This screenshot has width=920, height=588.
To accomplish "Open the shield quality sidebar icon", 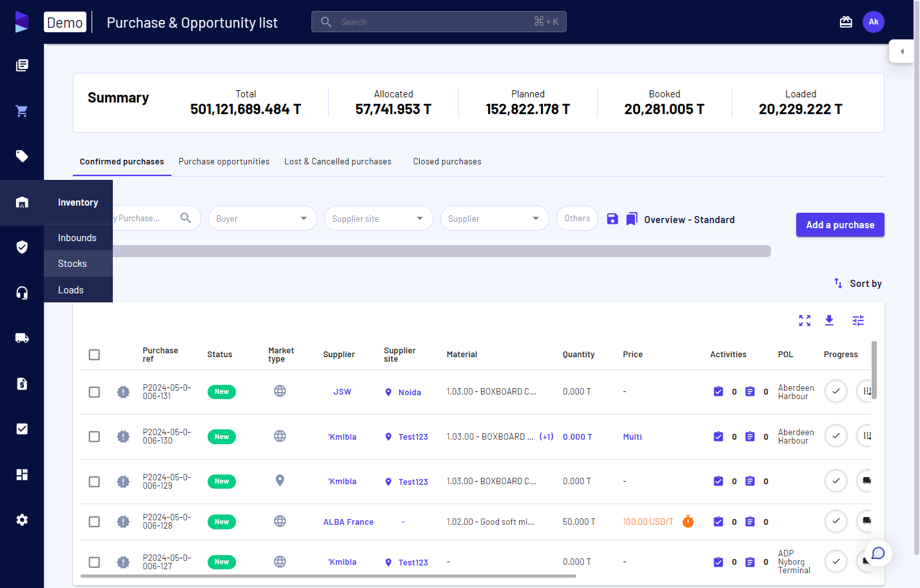I will point(22,247).
